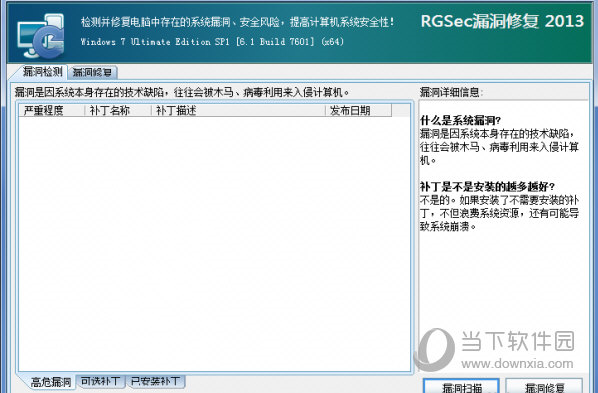Sort by the 严重程度 column header
Image resolution: width=598 pixels, height=393 pixels.
51,111
